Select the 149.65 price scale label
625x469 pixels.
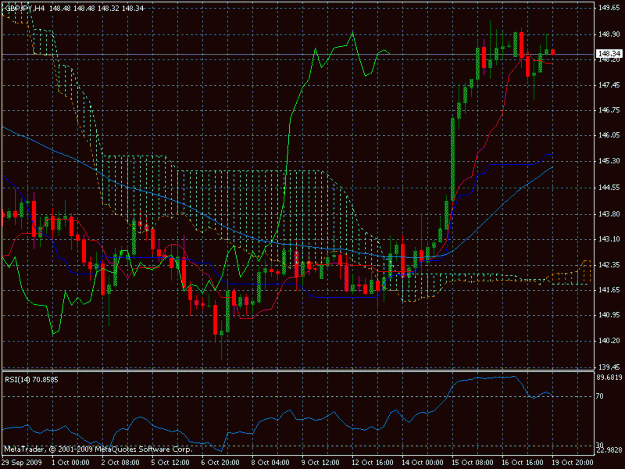pos(609,8)
